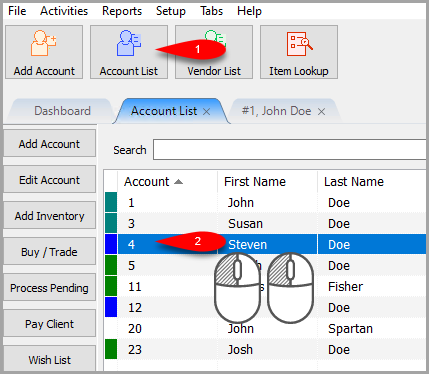
Task: Click the Wish List button
Action: (x=49, y=359)
